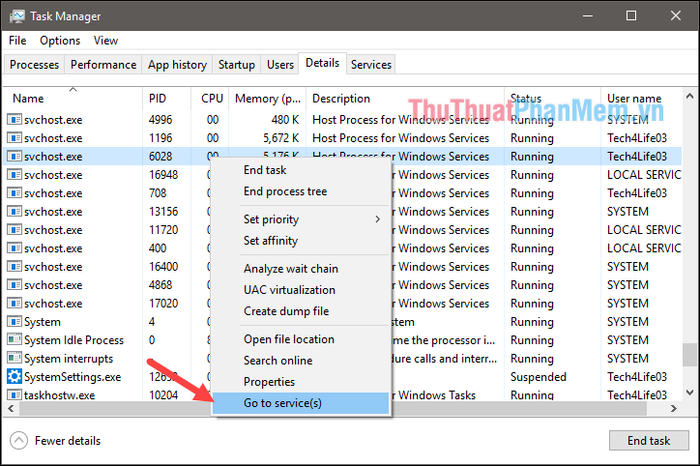Switch to the Services tab

[371, 65]
